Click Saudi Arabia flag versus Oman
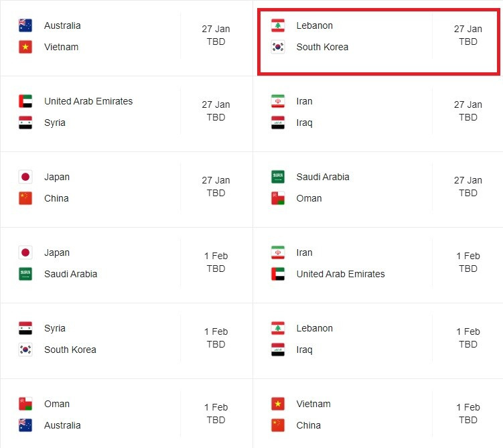Screen dimensions: 503x448 tap(278, 177)
